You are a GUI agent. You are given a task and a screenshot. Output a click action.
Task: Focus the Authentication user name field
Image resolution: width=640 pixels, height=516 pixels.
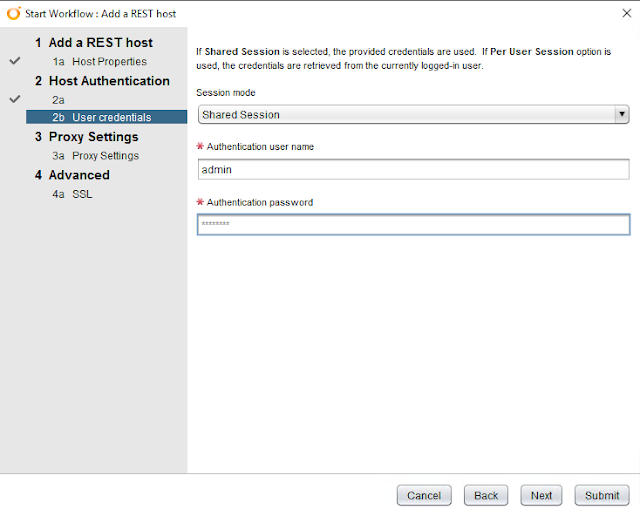point(412,170)
